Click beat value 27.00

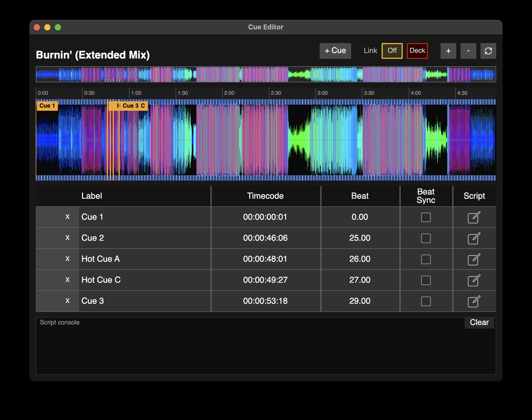[360, 280]
